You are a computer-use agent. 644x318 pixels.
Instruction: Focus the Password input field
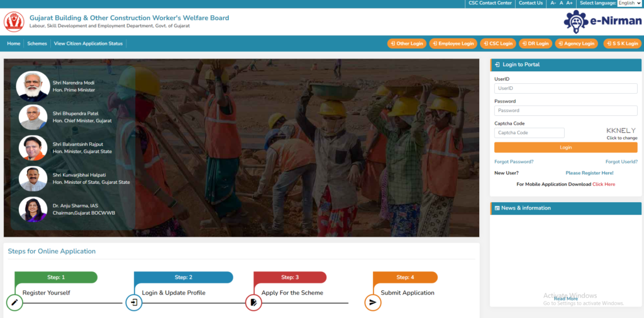coord(565,111)
